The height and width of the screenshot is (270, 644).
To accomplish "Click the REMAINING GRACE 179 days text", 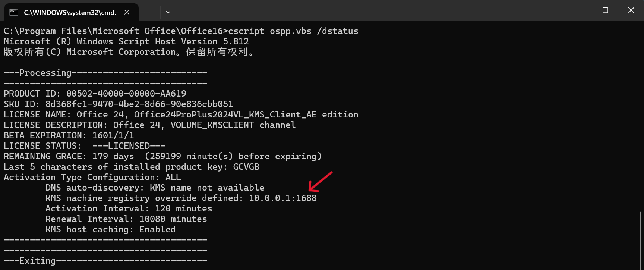I will tap(69, 156).
